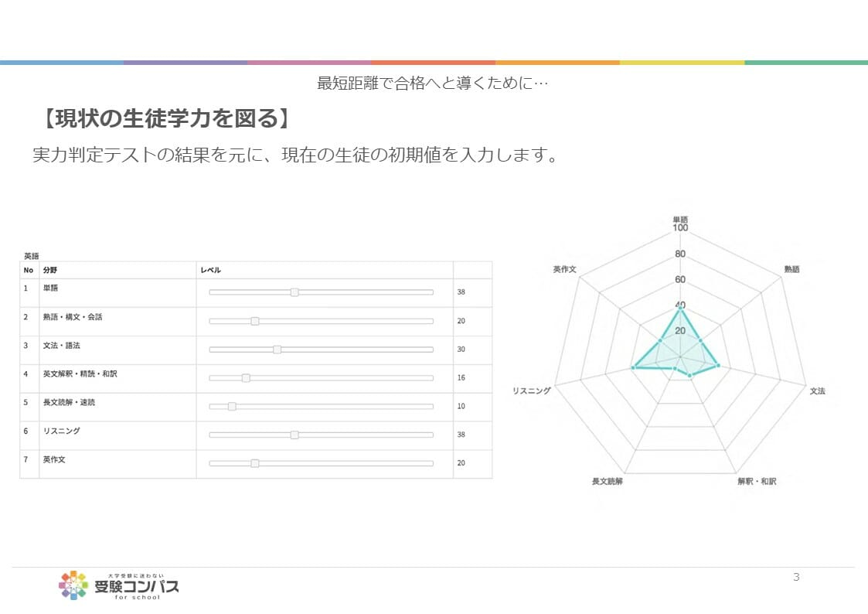The width and height of the screenshot is (868, 614).
Task: Click the 【現状の生徒学力を図る】 heading
Action: (x=165, y=120)
